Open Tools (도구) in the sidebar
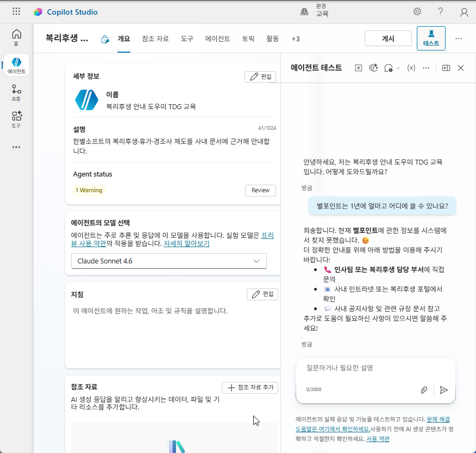Screen dimensions: 476x453 (16, 119)
